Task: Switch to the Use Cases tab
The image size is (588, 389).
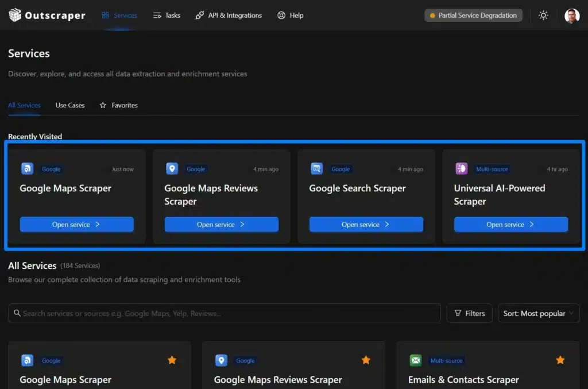Action: coord(69,105)
